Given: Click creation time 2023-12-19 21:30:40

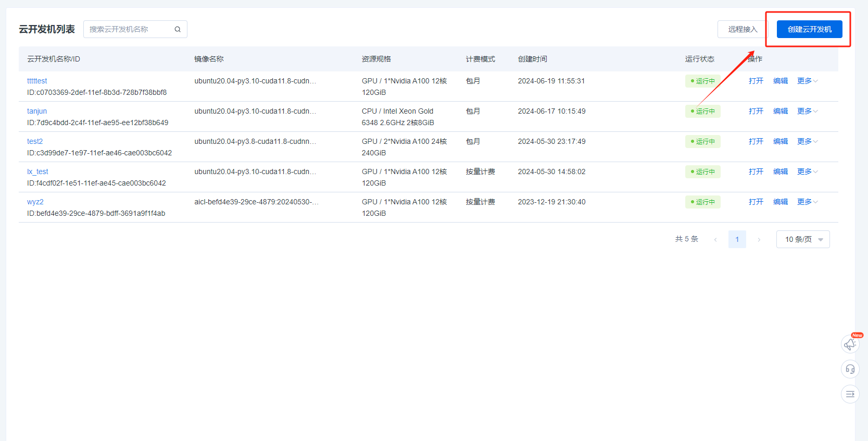Looking at the screenshot, I should click(551, 202).
